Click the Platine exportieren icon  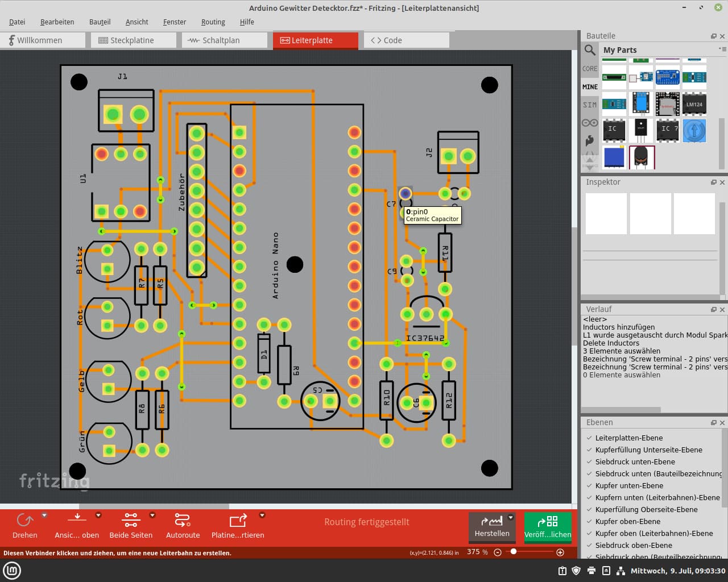click(238, 520)
